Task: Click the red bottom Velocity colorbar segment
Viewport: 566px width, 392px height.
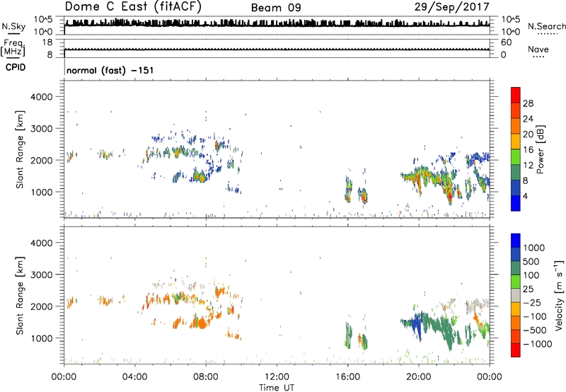Action: click(x=516, y=350)
